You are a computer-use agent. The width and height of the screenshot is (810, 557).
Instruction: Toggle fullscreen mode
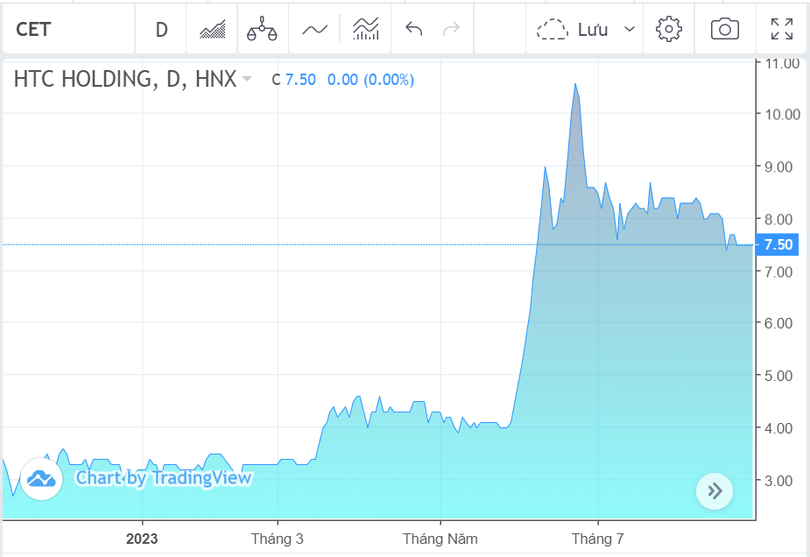coord(781,29)
